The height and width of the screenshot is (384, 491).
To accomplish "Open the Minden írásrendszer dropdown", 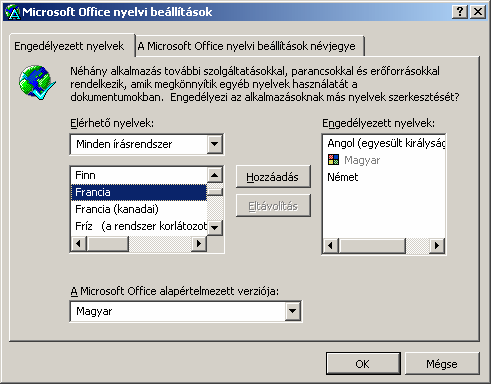I will [215, 144].
